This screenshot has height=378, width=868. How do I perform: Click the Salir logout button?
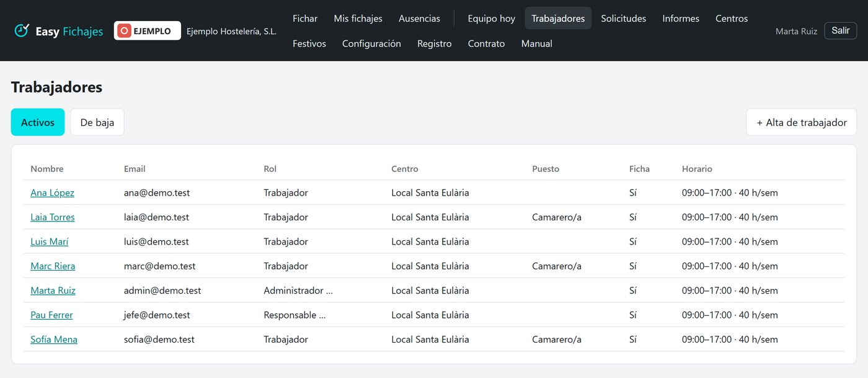(841, 30)
